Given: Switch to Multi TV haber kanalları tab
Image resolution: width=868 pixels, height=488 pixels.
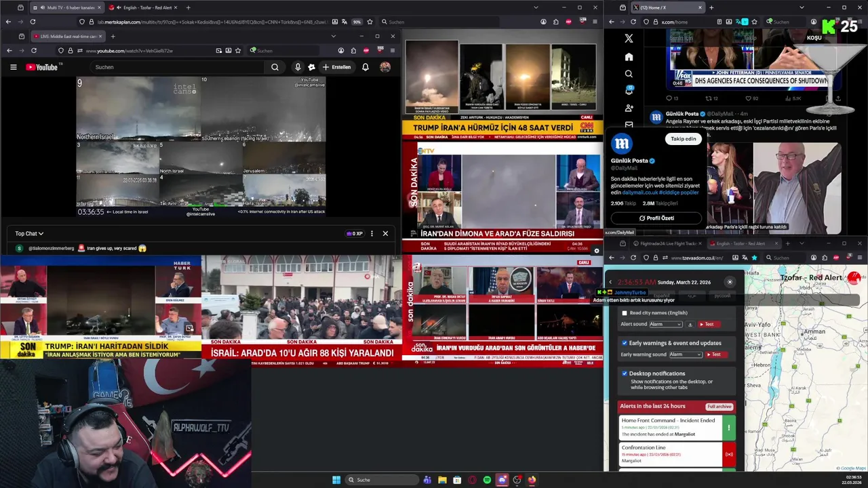Looking at the screenshot, I should pyautogui.click(x=66, y=7).
